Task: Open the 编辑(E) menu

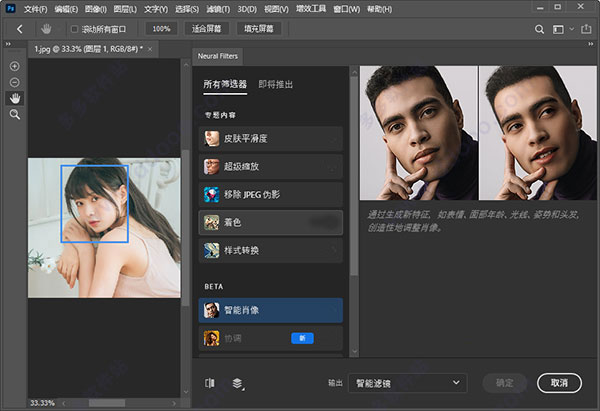Action: (x=66, y=9)
